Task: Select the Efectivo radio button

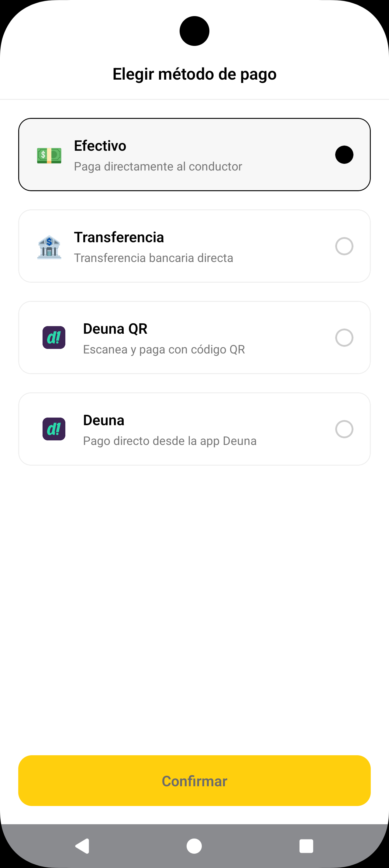Action: point(344,155)
